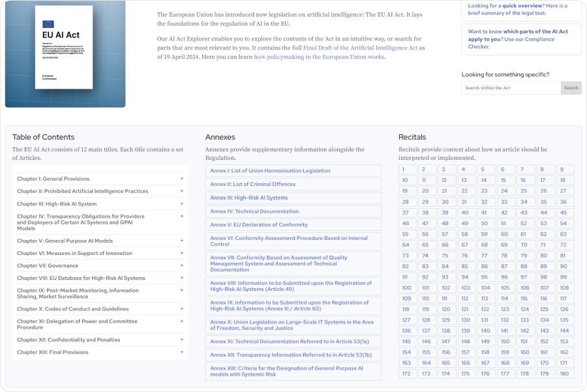The height and width of the screenshot is (392, 587).
Task: Open Annex IV: Technical Documentation
Action: (293, 211)
